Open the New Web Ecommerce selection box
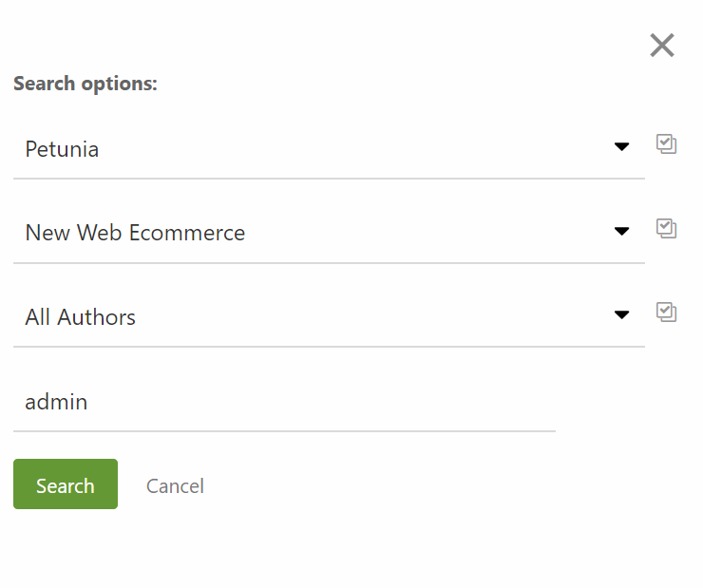Image resolution: width=703 pixels, height=588 pixels. coord(380,233)
